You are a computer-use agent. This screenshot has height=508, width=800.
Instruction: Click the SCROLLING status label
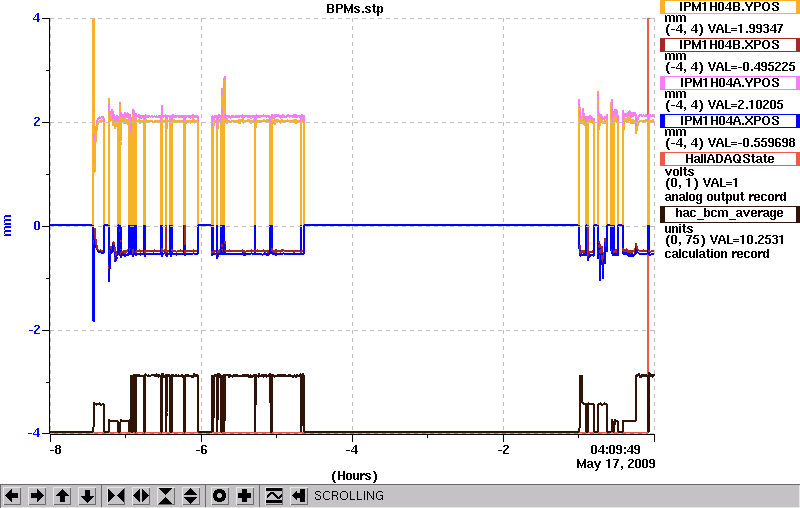point(349,496)
